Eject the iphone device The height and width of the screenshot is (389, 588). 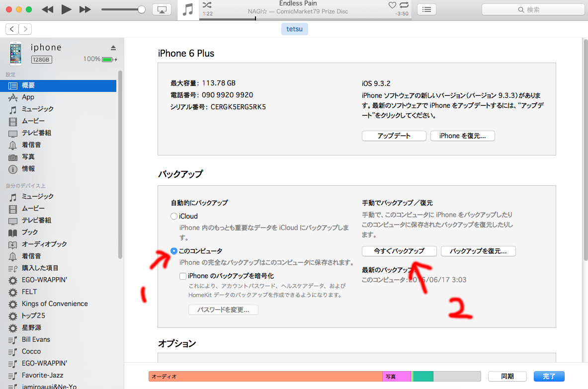tap(113, 48)
